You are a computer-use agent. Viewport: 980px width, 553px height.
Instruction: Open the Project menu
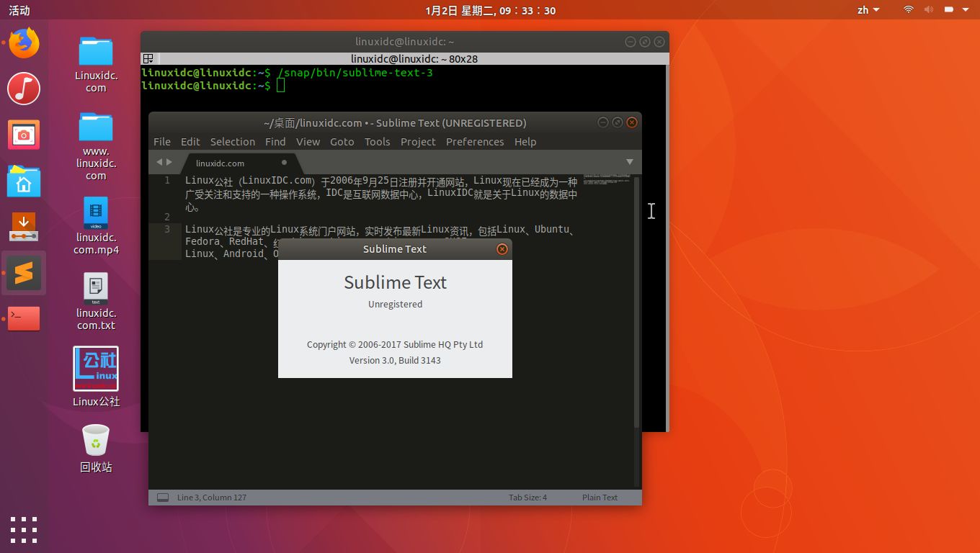tap(418, 142)
